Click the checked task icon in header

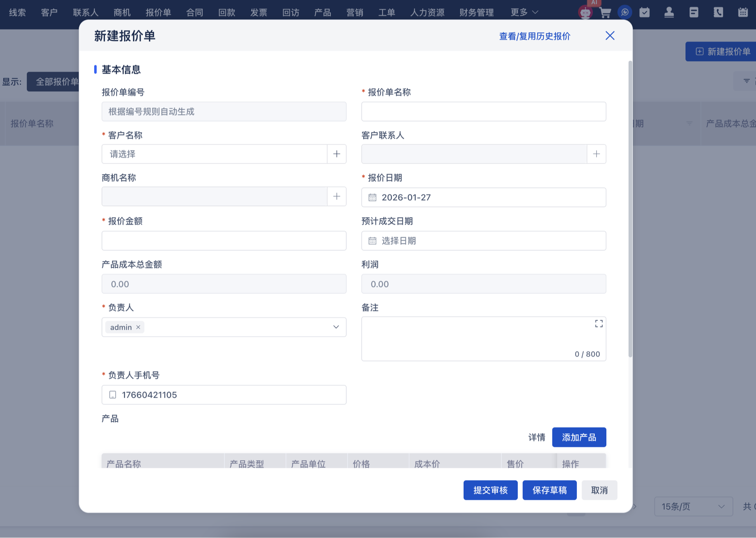coord(644,13)
